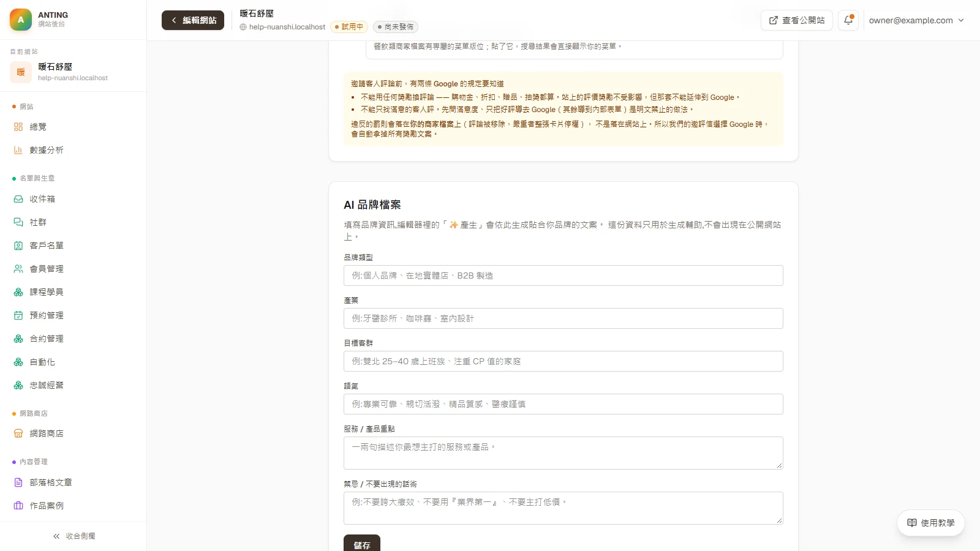Click the 內容管理 section heading
980x551 pixels.
pos(34,462)
